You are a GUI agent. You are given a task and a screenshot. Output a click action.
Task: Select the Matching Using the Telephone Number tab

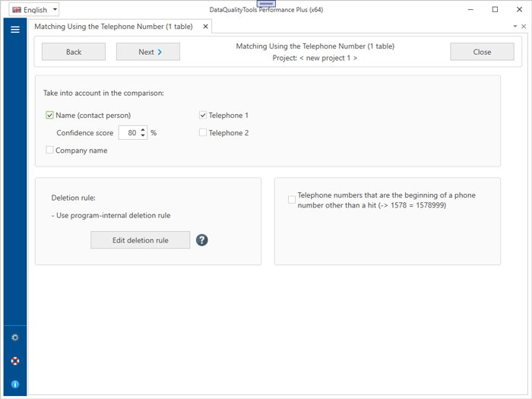coord(114,27)
